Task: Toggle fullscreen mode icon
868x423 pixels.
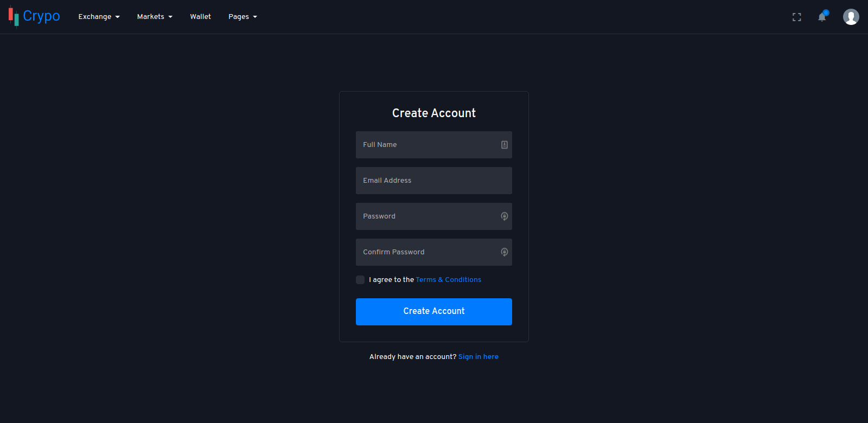Action: click(x=796, y=17)
